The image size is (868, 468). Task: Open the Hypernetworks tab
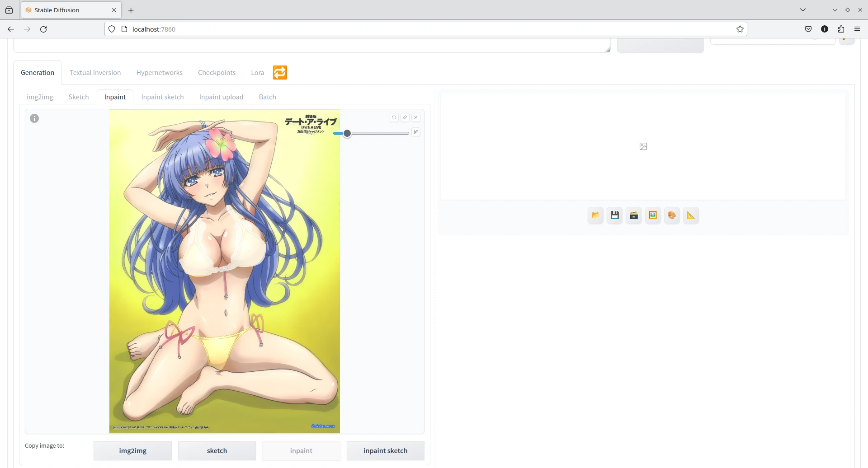click(160, 73)
